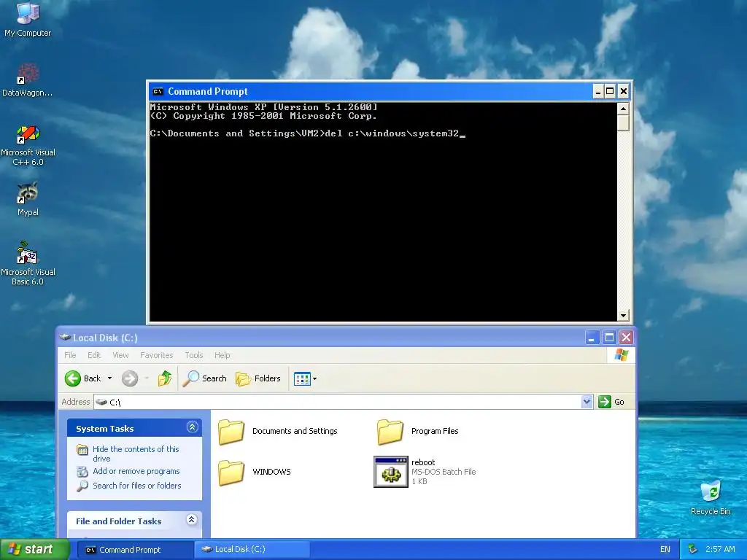Image resolution: width=747 pixels, height=560 pixels.
Task: Maximize the Command Prompt window
Action: (x=611, y=91)
